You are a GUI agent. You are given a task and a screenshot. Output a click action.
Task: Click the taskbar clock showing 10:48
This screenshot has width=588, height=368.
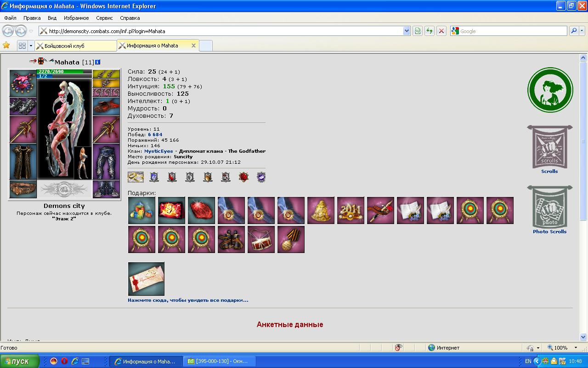click(575, 361)
